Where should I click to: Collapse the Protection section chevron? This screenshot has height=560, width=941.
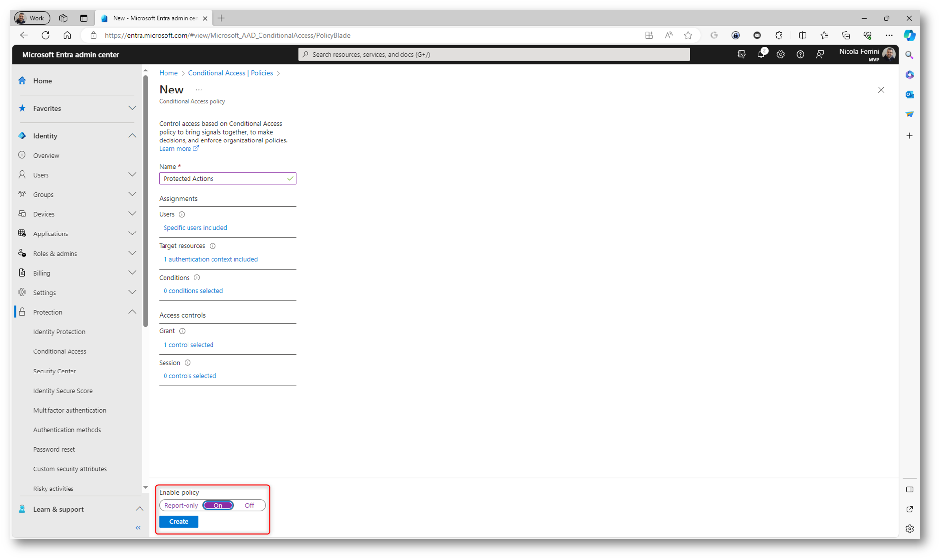coord(132,312)
